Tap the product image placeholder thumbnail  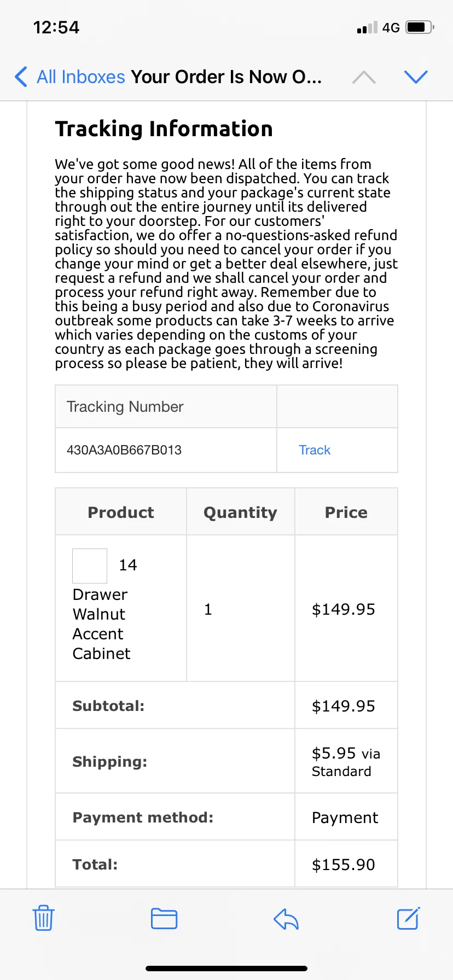90,566
